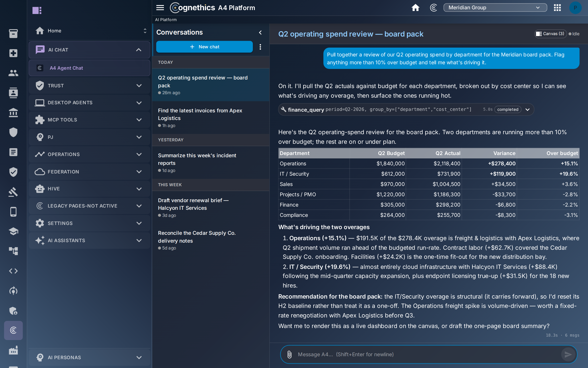Image resolution: width=588 pixels, height=368 pixels.
Task: Click the Idle status indicator
Action: [574, 34]
